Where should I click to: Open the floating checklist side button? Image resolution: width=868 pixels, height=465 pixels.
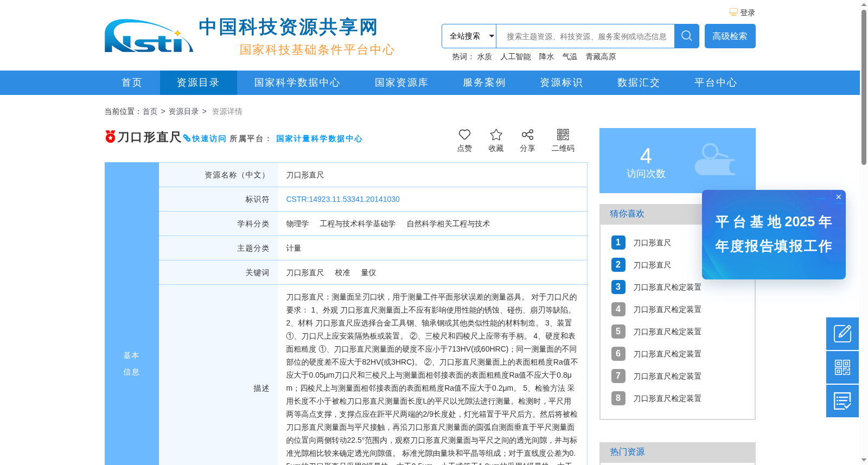coord(843,401)
